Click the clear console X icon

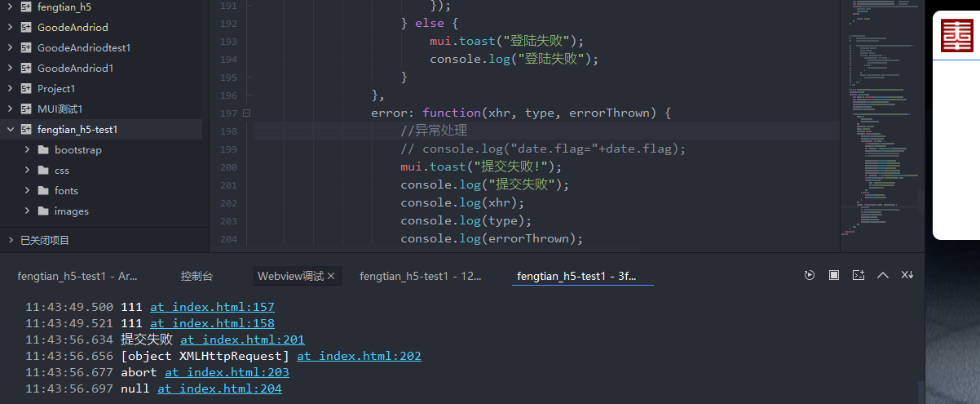(x=907, y=276)
